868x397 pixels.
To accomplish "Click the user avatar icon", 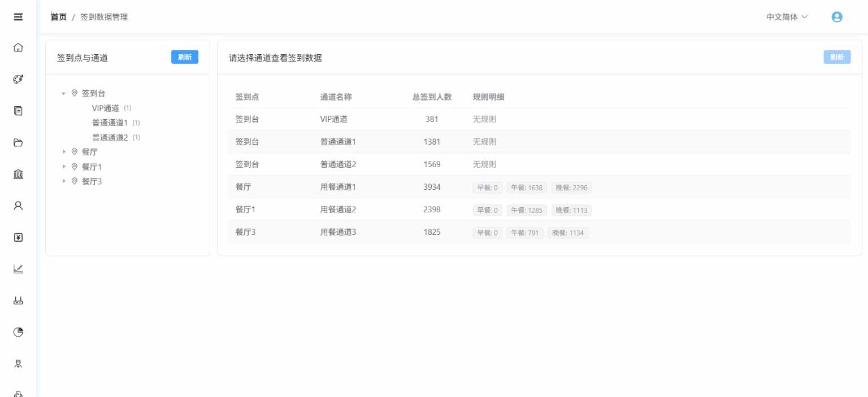I will 837,17.
